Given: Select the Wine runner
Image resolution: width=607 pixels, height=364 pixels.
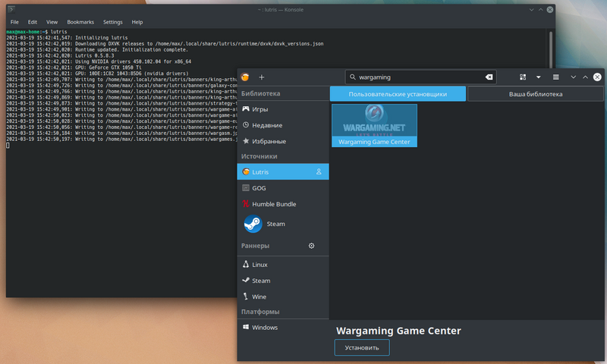Looking at the screenshot, I should point(283,297).
